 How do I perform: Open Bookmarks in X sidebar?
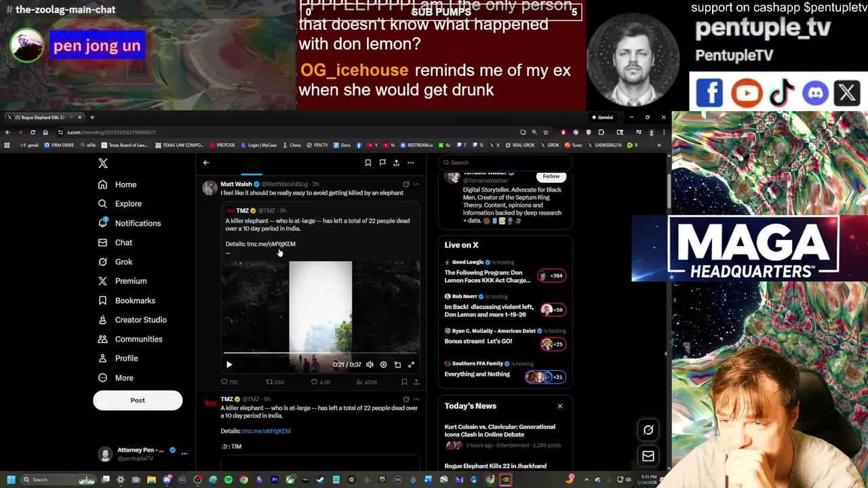tap(127, 300)
